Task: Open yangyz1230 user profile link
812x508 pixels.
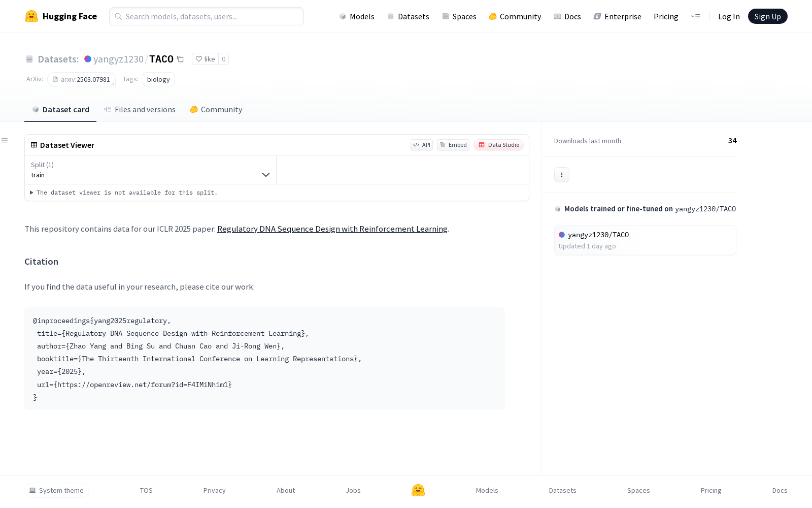Action: point(118,59)
